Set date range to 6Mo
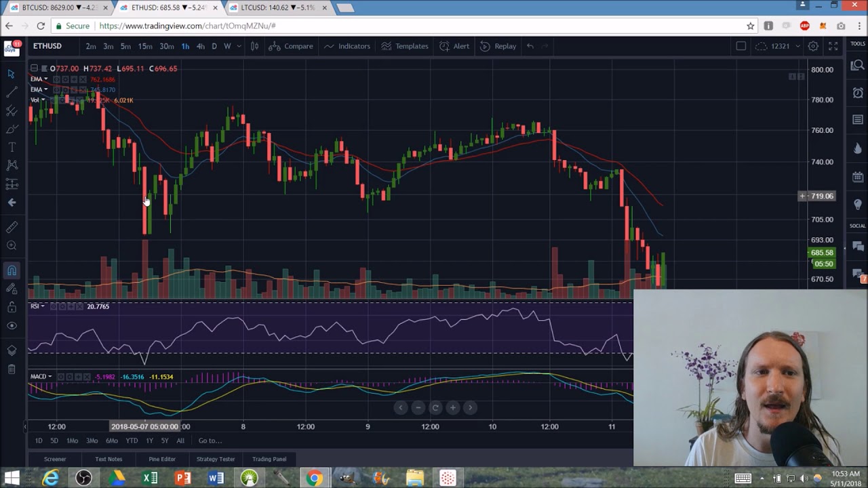Screen dimensions: 868x488 112,441
